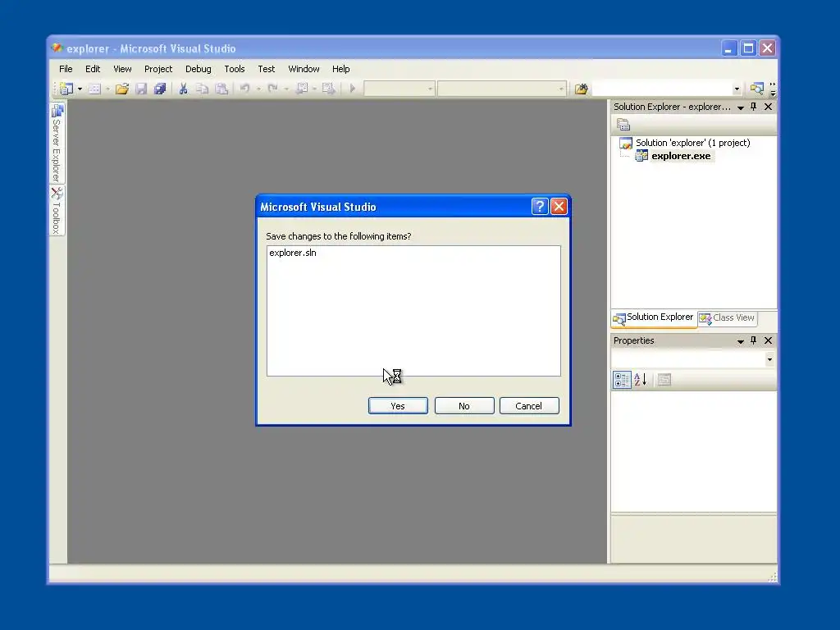Viewport: 840px width, 630px height.
Task: Open the New Project icon's dropdown arrow
Action: tap(80, 89)
